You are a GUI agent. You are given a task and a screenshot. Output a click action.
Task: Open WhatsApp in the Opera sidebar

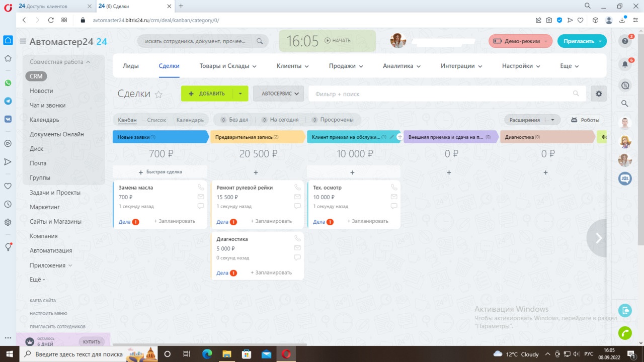(8, 83)
